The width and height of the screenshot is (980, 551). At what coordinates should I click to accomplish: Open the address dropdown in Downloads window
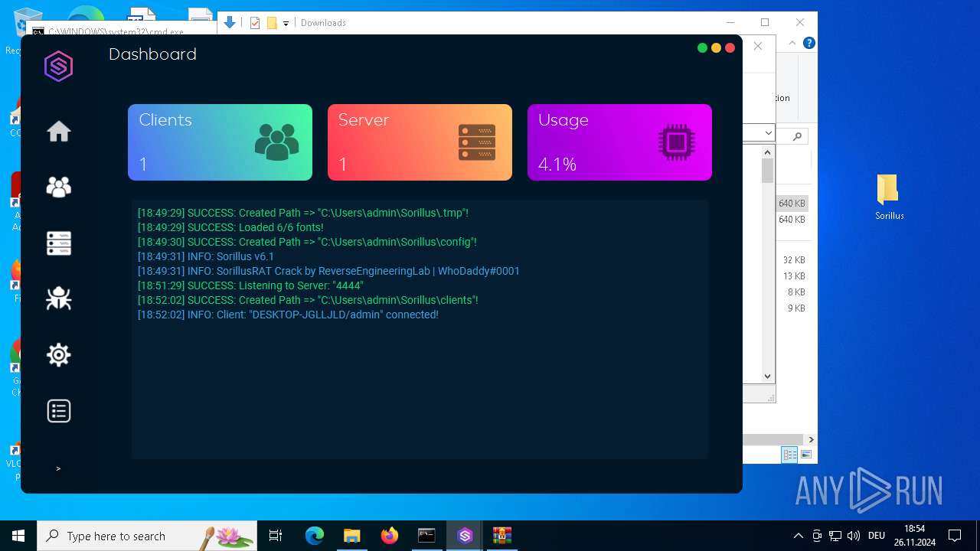tap(768, 134)
